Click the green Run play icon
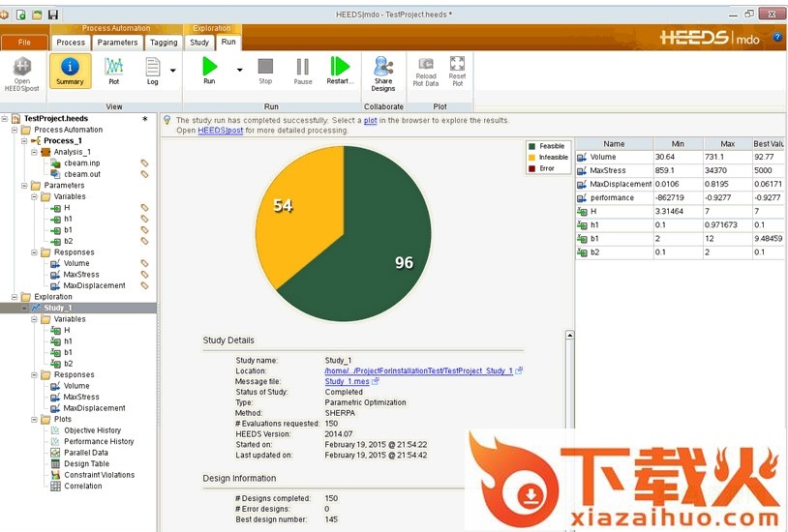 (x=209, y=67)
